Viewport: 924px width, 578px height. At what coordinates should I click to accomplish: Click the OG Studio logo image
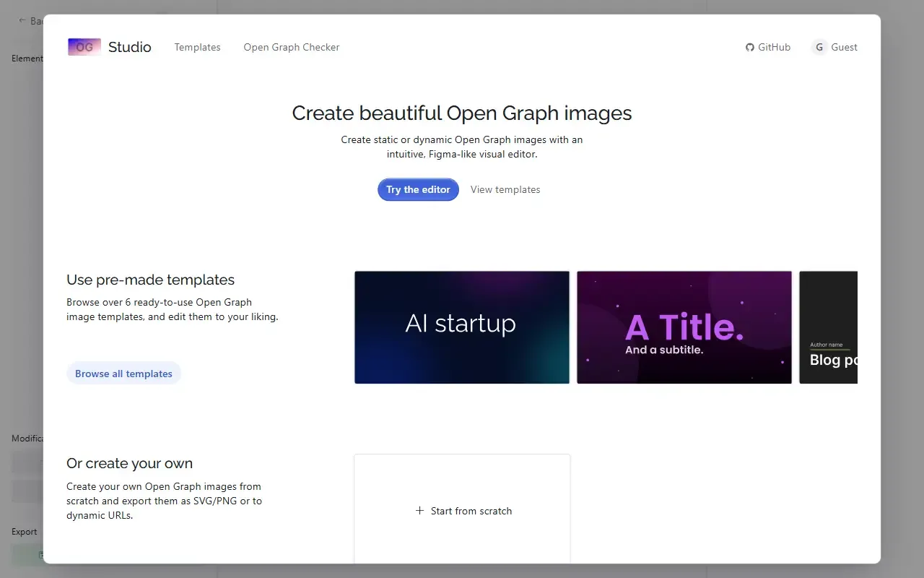point(84,47)
